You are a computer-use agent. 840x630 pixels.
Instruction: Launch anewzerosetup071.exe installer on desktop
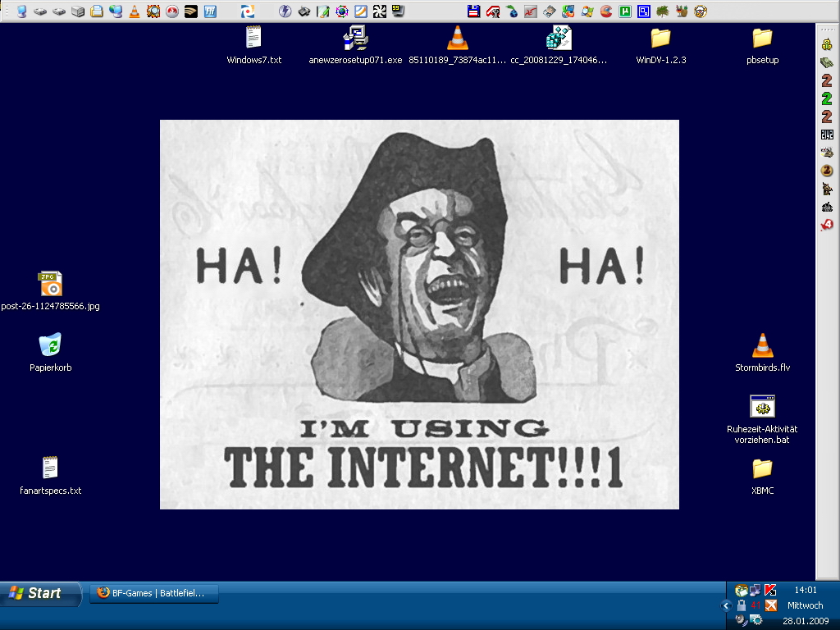[x=355, y=45]
